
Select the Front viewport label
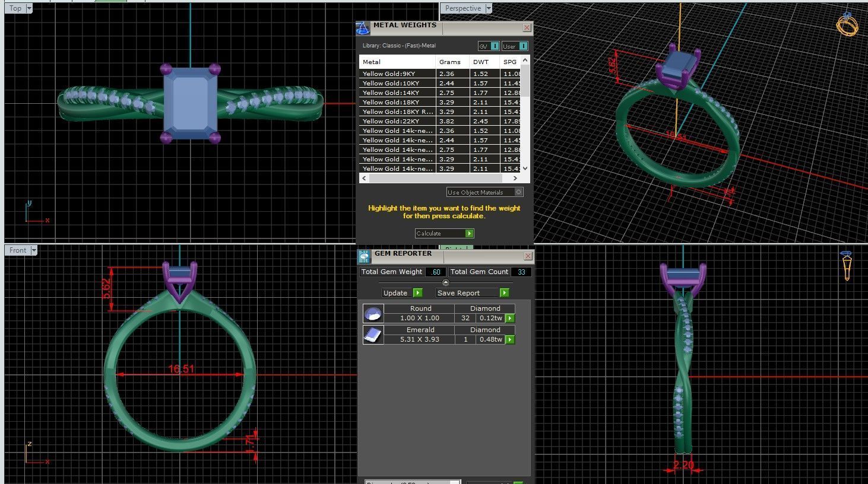click(18, 250)
